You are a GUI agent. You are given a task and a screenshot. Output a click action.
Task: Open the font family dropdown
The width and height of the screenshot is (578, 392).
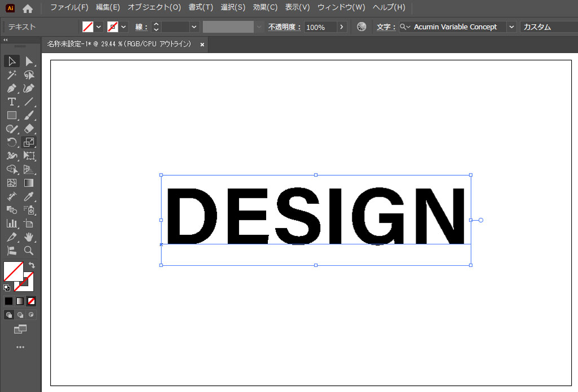point(511,27)
